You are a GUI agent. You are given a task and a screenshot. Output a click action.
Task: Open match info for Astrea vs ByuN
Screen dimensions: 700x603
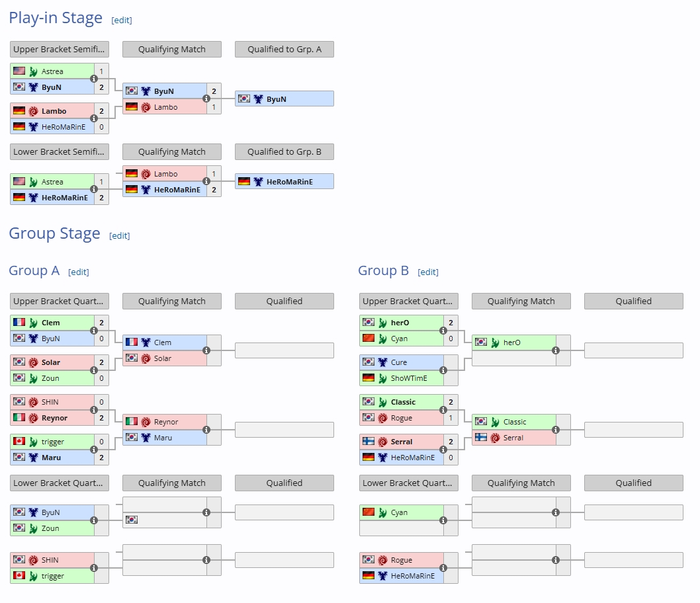[94, 79]
